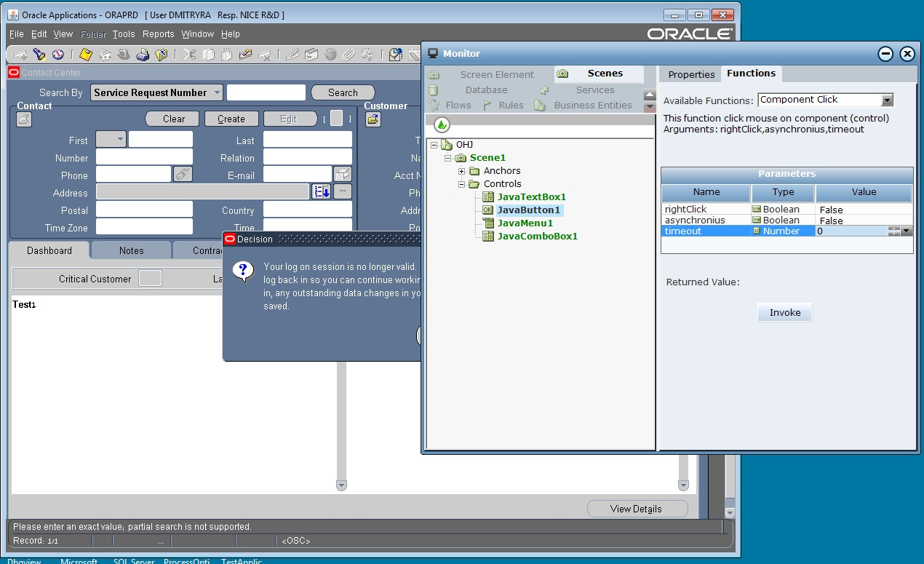Switch to the Notes tab
Viewport: 924px width, 564px height.
click(x=131, y=250)
